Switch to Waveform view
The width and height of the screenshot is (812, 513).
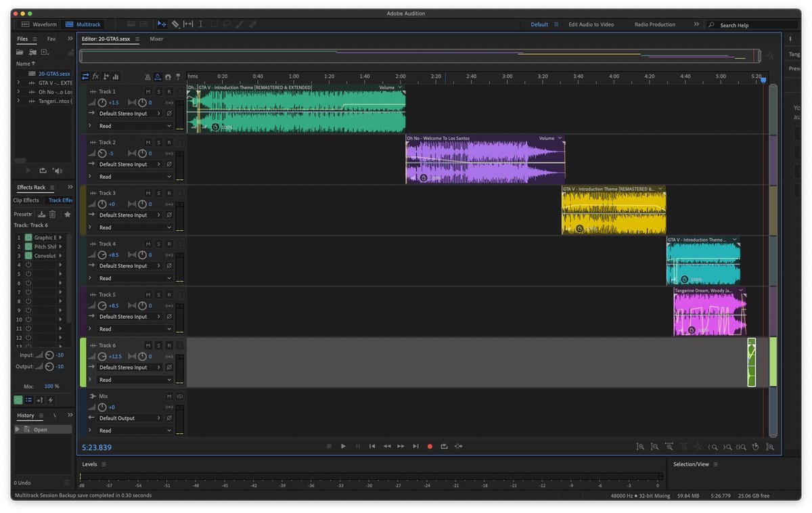point(39,24)
